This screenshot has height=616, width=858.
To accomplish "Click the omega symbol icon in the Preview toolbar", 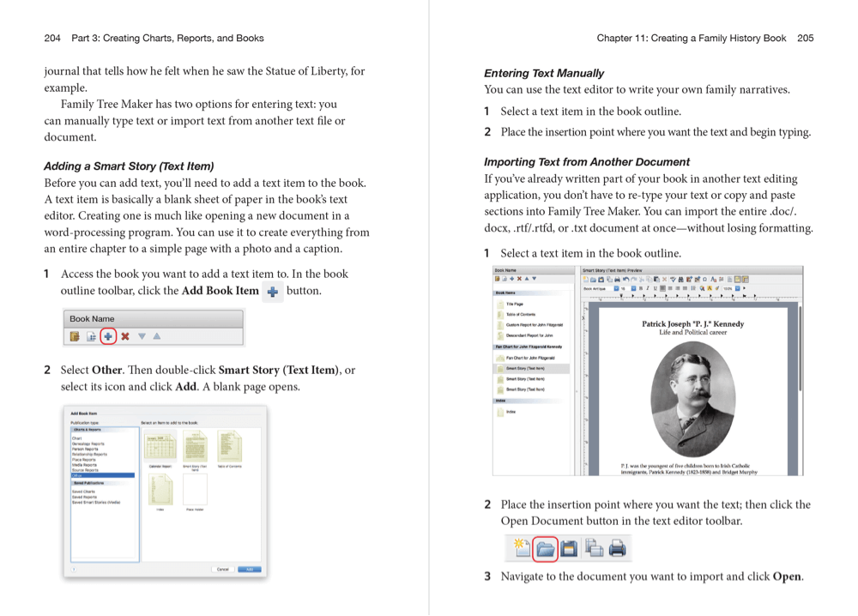I will point(704,279).
